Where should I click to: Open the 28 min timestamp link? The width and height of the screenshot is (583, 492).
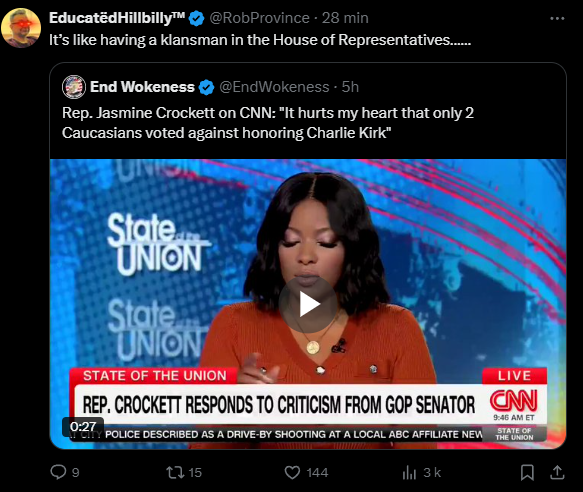[x=345, y=18]
